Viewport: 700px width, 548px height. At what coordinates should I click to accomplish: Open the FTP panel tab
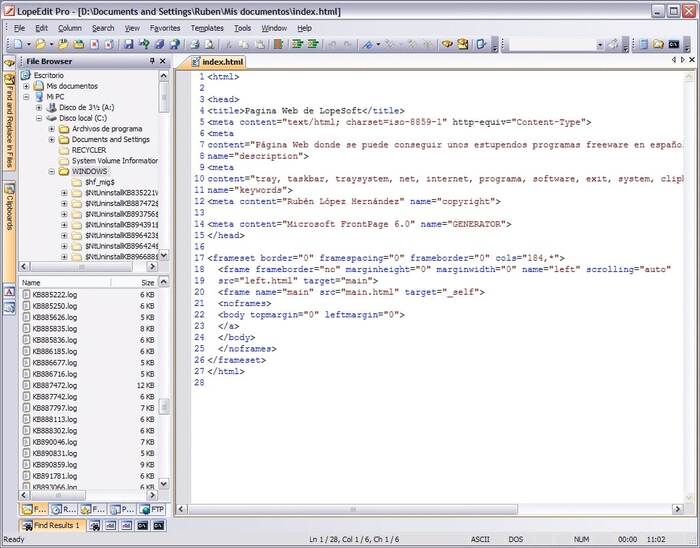pyautogui.click(x=151, y=509)
